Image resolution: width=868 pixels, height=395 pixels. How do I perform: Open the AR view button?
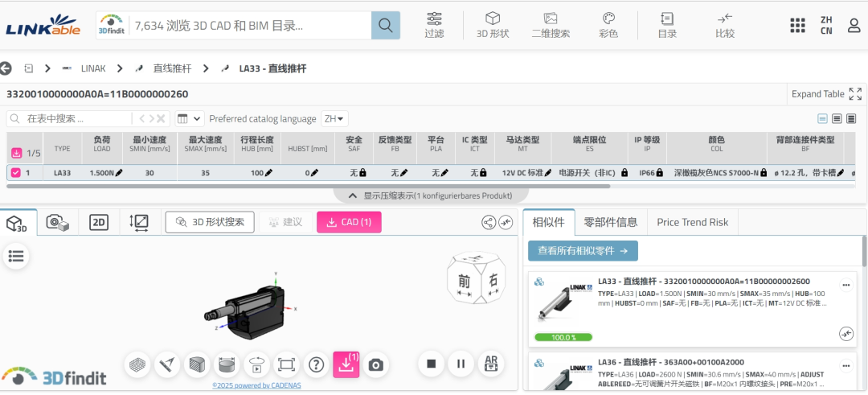tap(490, 364)
